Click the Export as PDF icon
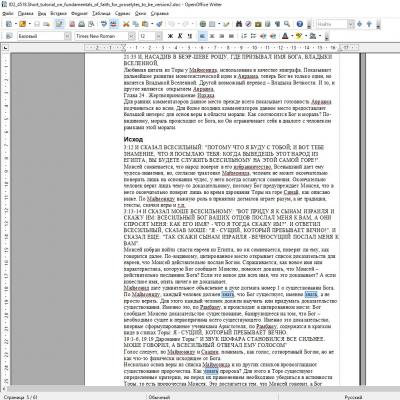Image resolution: width=400 pixels, height=400 pixels. tap(72, 24)
